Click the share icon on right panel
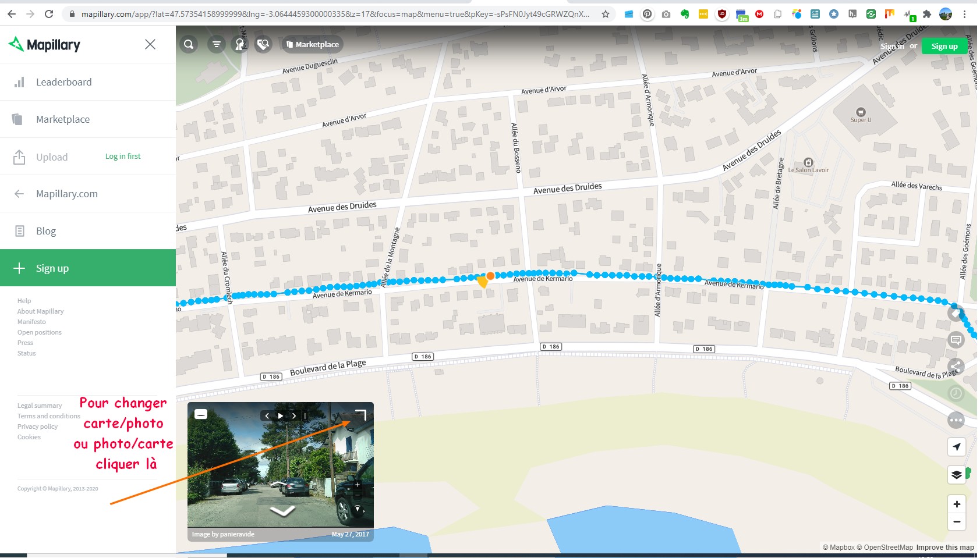The width and height of the screenshot is (980, 558). 956,367
